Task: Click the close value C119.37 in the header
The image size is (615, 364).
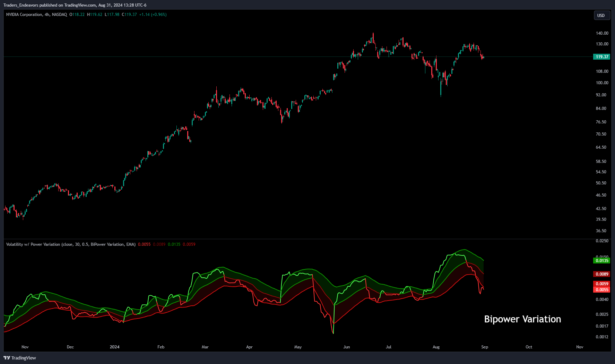Action: point(129,15)
